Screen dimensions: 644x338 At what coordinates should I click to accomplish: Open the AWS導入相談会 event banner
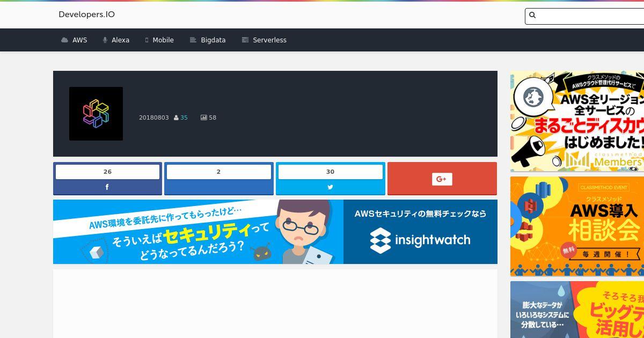tap(577, 226)
